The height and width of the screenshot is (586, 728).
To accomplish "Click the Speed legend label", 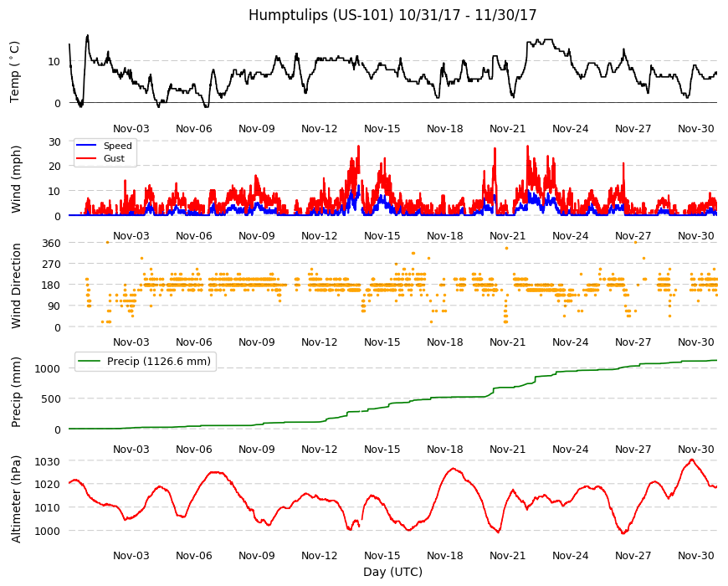I will click(x=117, y=146).
